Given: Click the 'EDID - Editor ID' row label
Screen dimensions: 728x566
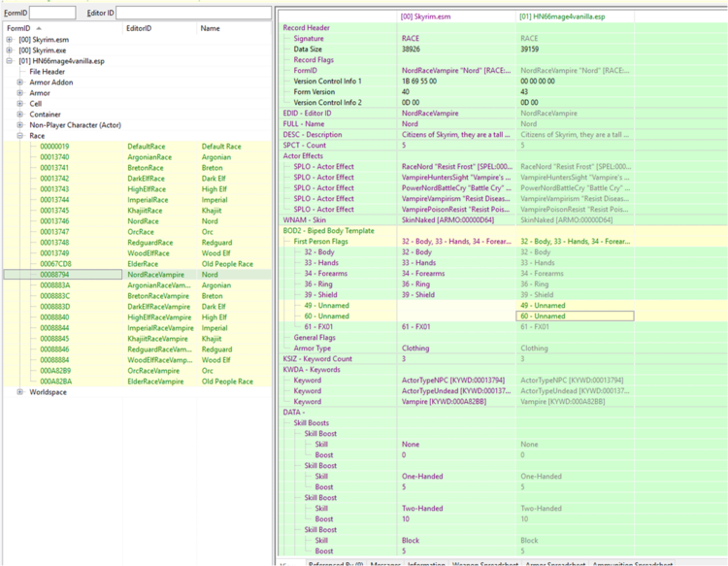Looking at the screenshot, I should 307,114.
